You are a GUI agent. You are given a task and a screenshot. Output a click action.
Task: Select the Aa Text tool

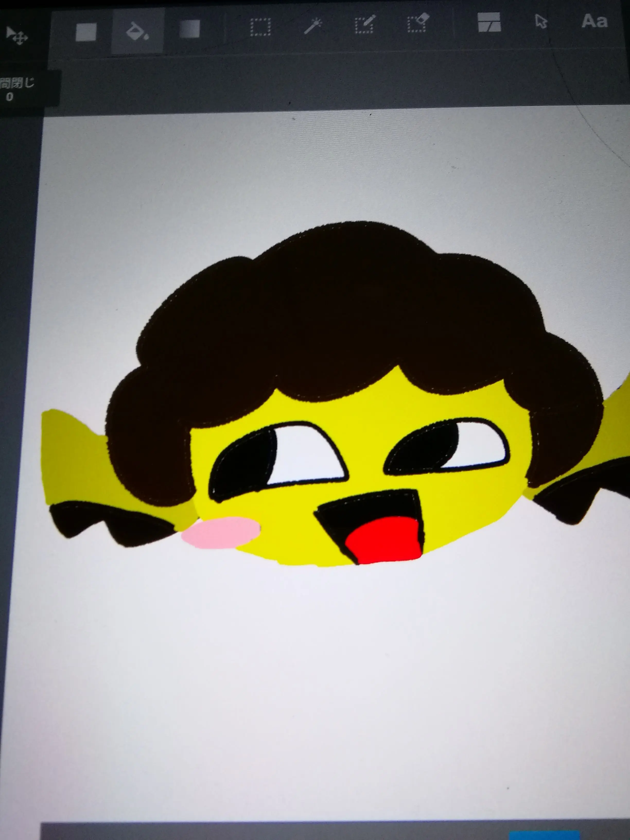tap(595, 21)
